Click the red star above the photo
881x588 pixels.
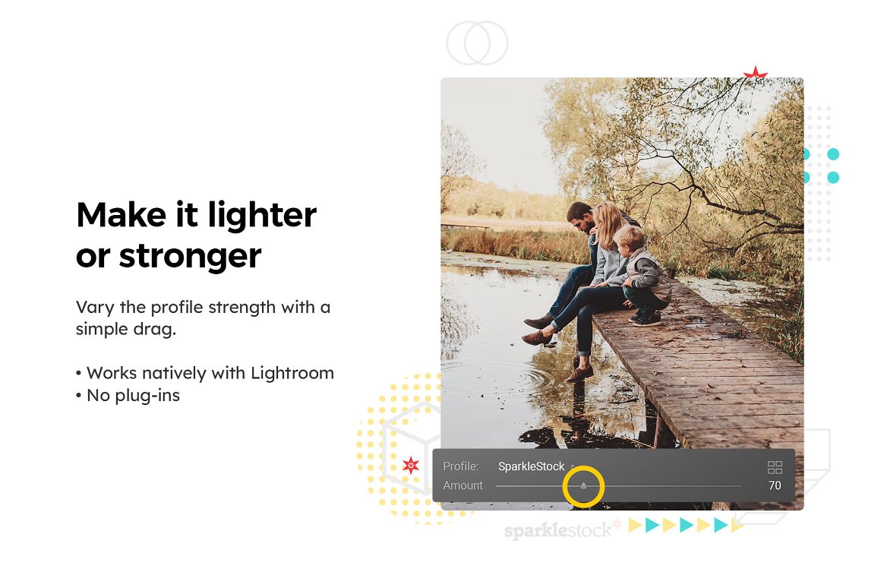[x=755, y=73]
